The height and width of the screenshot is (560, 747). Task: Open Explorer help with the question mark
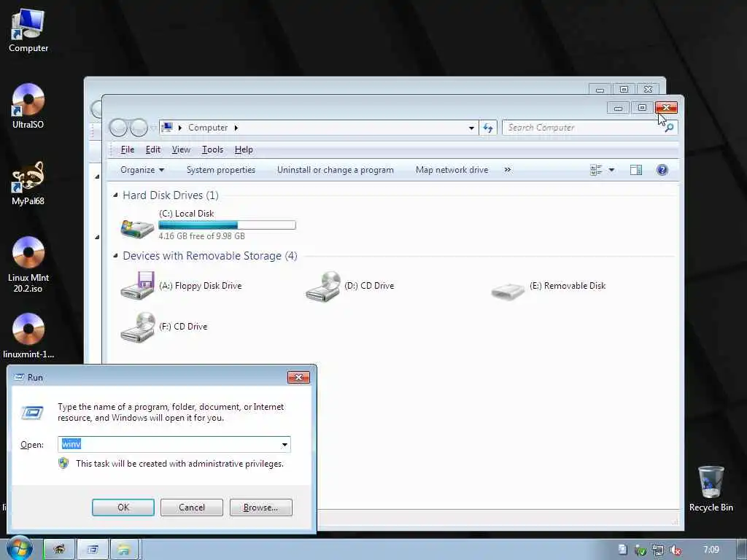[662, 170]
